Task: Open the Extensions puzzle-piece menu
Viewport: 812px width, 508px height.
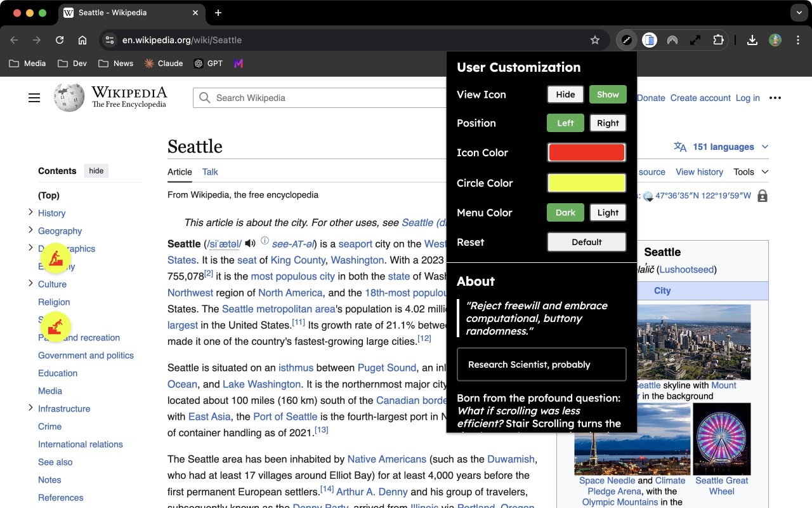Action: [718, 40]
